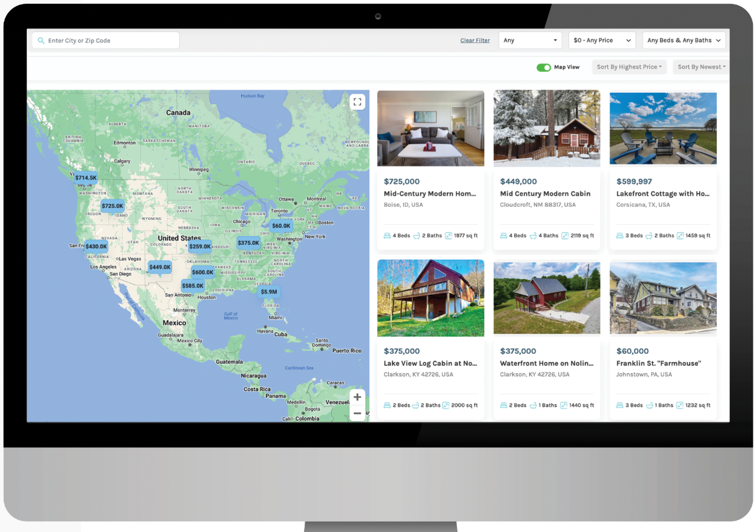Viewport: 756px width, 532px height.
Task: Click the 1977 sq ft value
Action: pyautogui.click(x=466, y=236)
